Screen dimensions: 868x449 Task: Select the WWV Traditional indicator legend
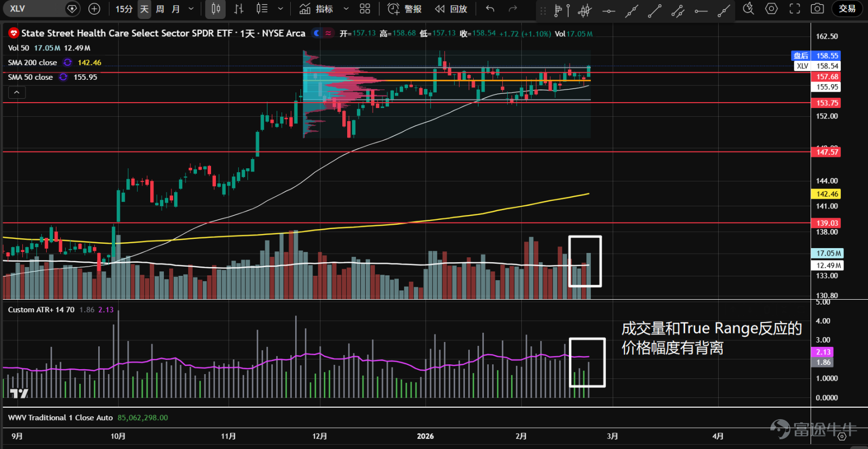click(60, 418)
